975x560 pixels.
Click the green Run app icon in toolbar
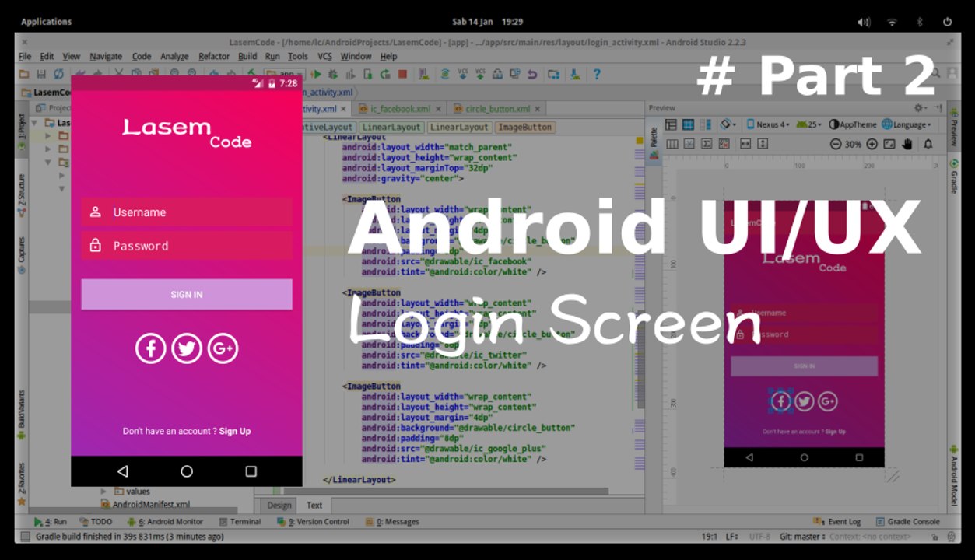(x=316, y=75)
